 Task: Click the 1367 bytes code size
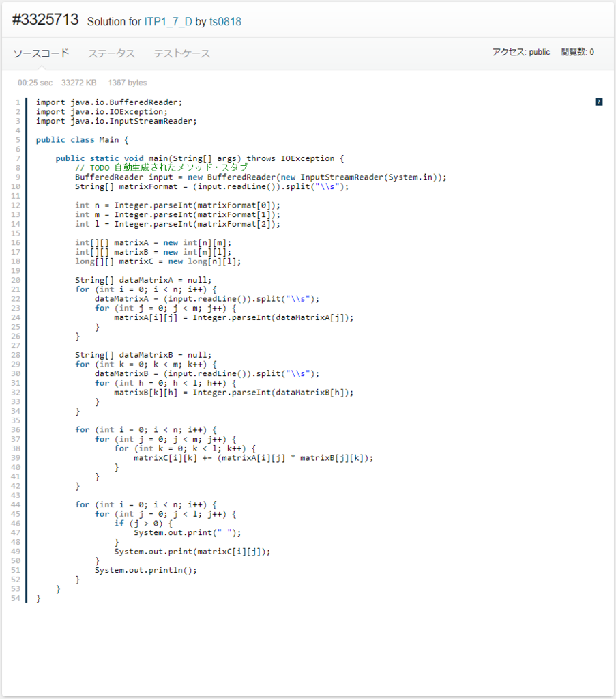coord(128,83)
